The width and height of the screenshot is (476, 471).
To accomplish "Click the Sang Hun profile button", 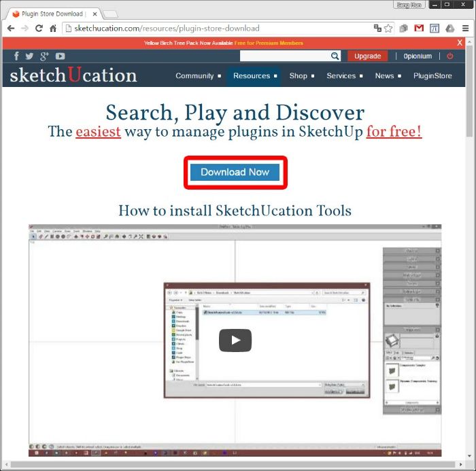I will 409,5.
